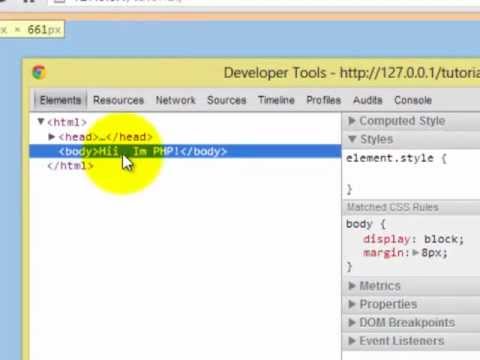Screen dimensions: 480x360
Task: Switch to the Audits tab
Action: click(x=368, y=100)
